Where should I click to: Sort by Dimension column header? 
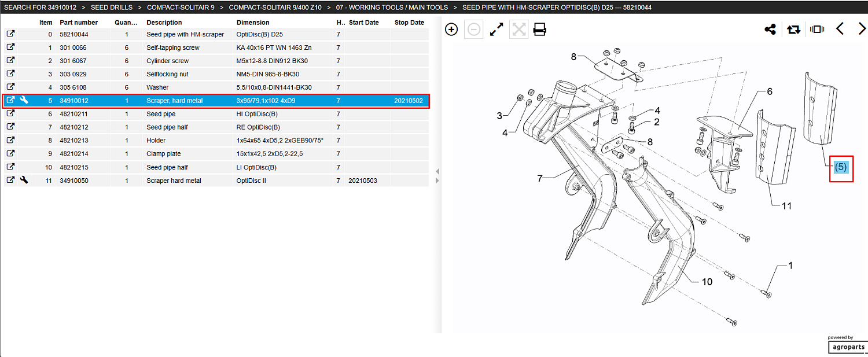(253, 23)
